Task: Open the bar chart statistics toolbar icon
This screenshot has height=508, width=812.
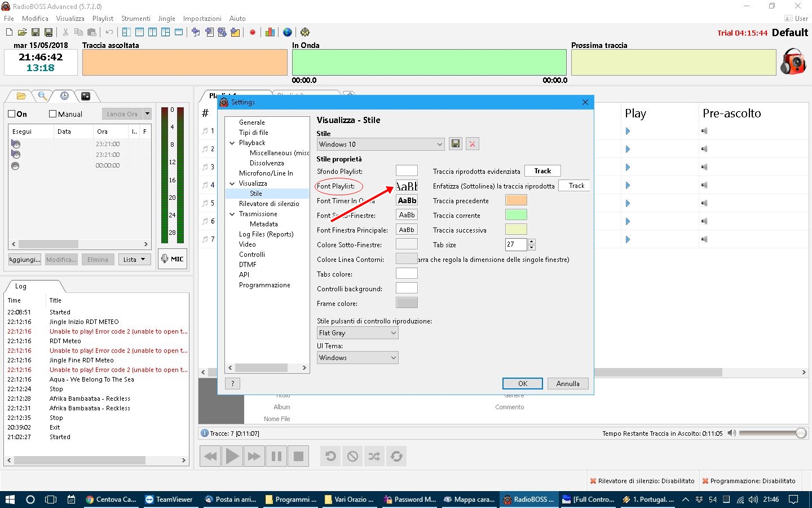Action: pos(270,32)
